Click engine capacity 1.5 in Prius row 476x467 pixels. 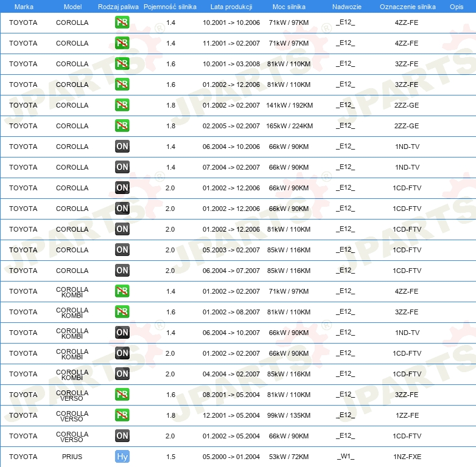(170, 457)
